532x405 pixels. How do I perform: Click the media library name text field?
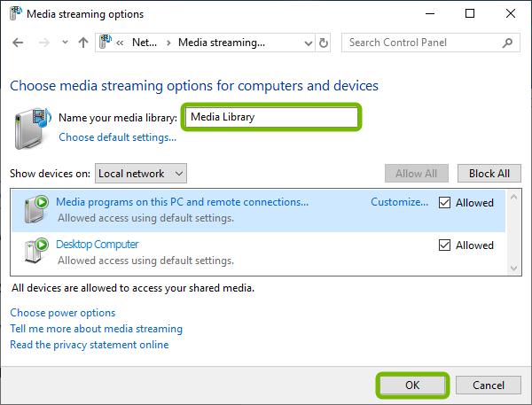[x=271, y=116]
